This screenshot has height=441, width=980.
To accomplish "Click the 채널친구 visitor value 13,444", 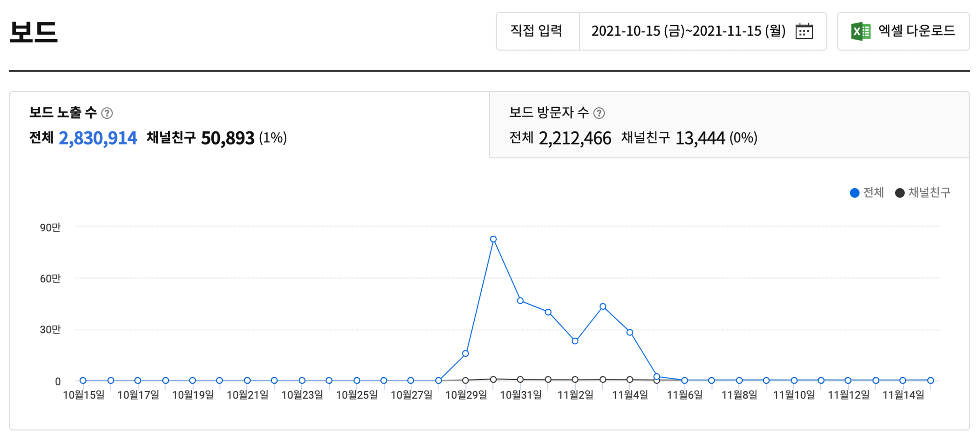I will 700,138.
